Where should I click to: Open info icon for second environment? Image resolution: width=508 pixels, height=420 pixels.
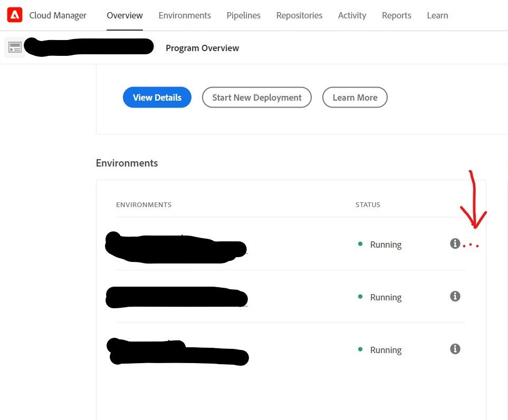[x=455, y=296]
